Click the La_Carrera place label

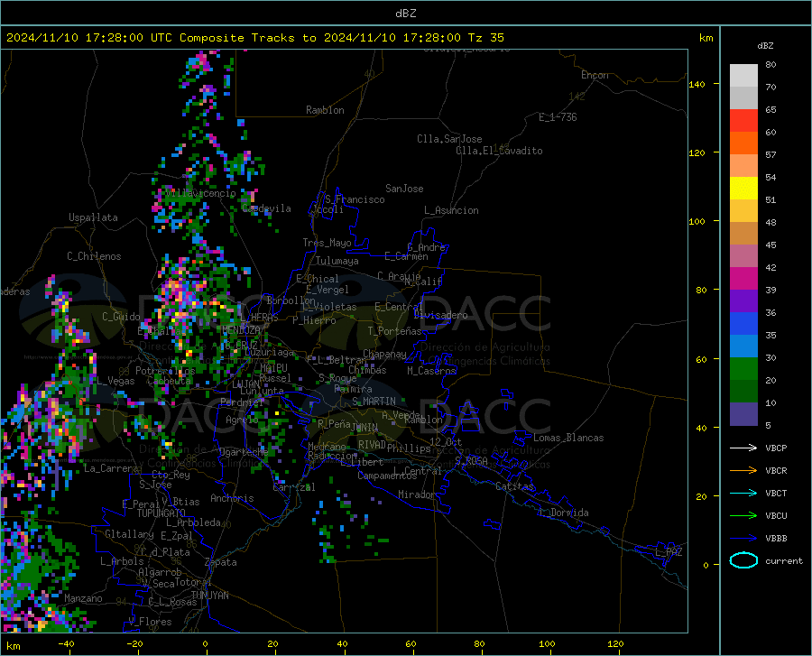111,468
